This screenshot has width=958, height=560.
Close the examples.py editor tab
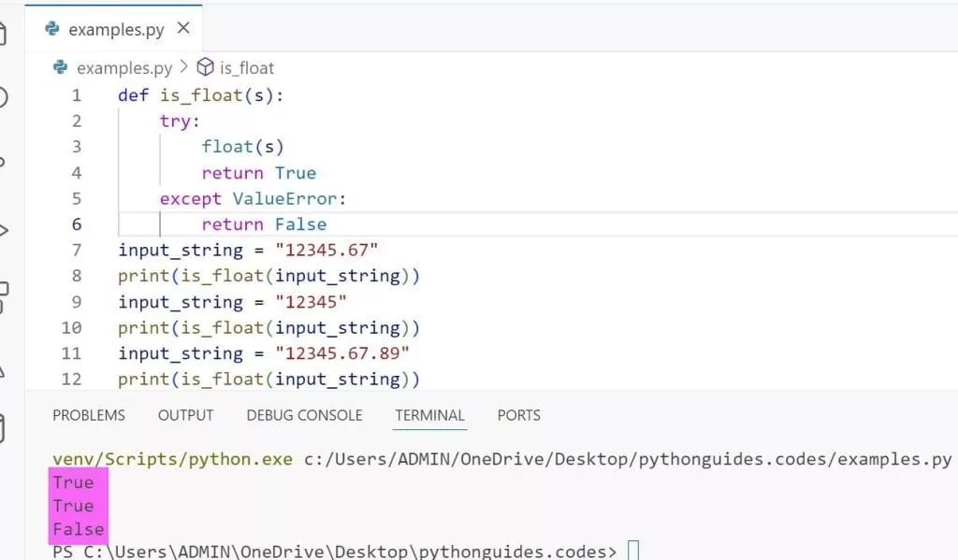pos(183,28)
